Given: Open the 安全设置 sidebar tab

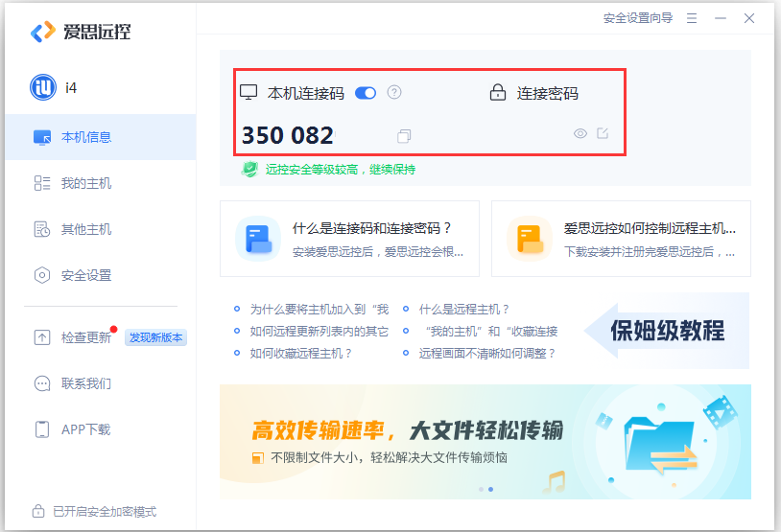Looking at the screenshot, I should 101,275.
